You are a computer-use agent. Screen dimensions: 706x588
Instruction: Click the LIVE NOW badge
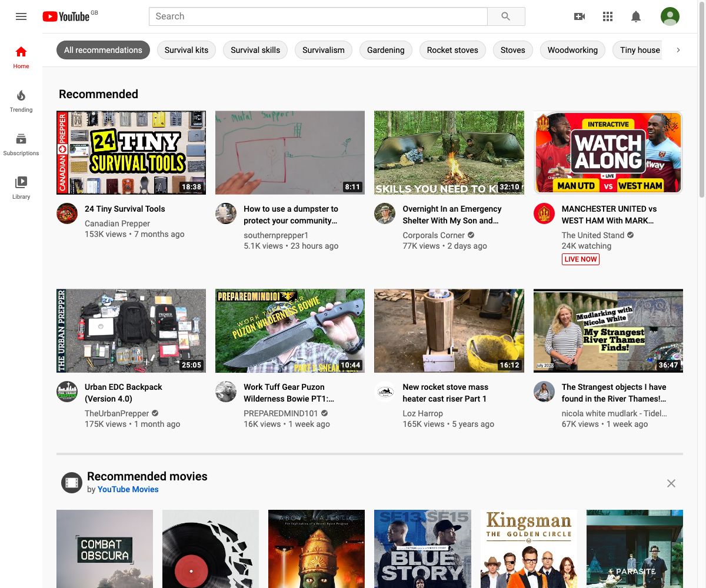[581, 259]
